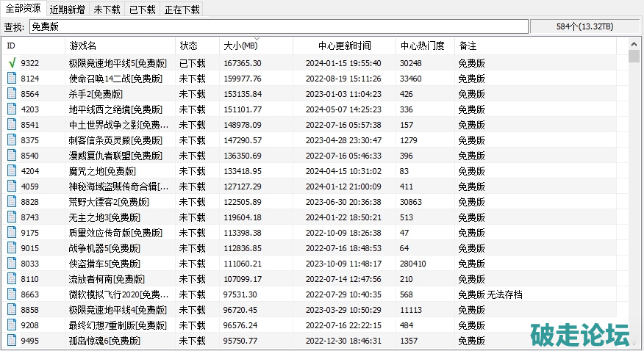Show the 正在下载 tab

(x=182, y=10)
